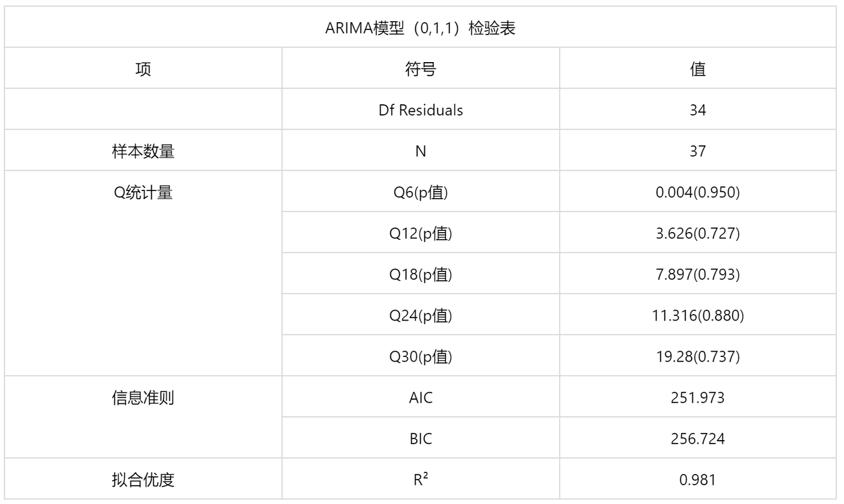Viewport: 844px width, 504px height.
Task: Click the Q12(p值) symbol cell
Action: coord(420,233)
